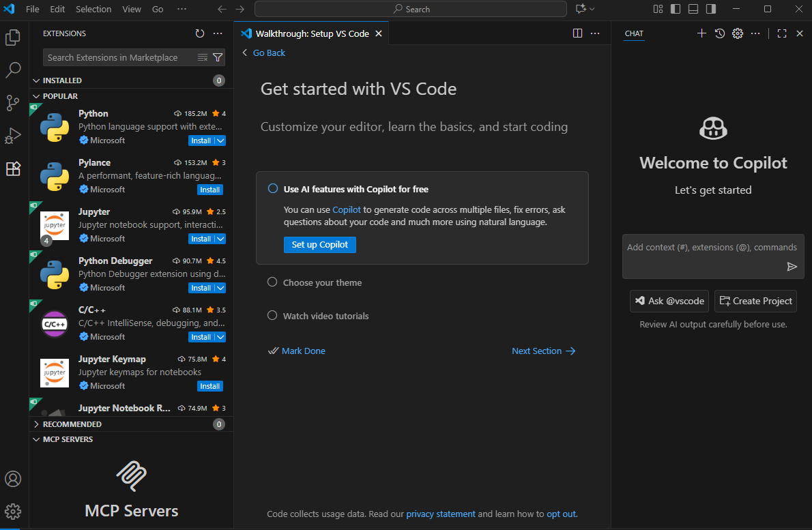The image size is (812, 530).
Task: Click Create Project button
Action: pos(755,301)
